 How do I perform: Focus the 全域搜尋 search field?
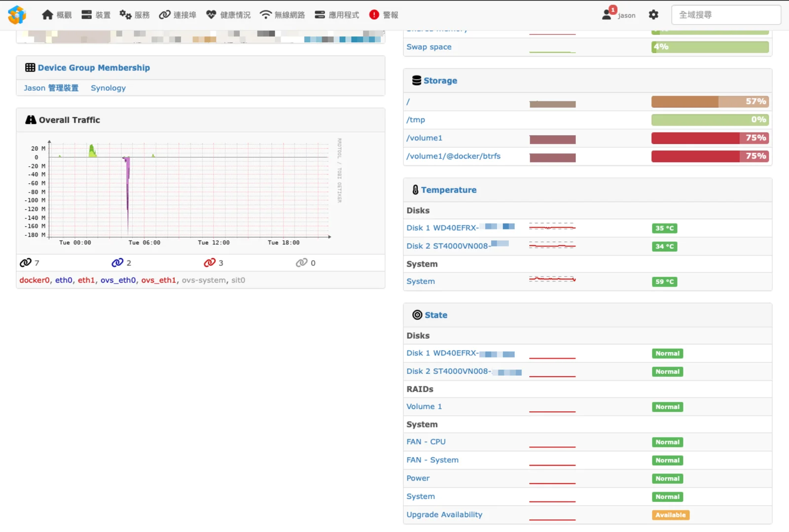tap(726, 15)
